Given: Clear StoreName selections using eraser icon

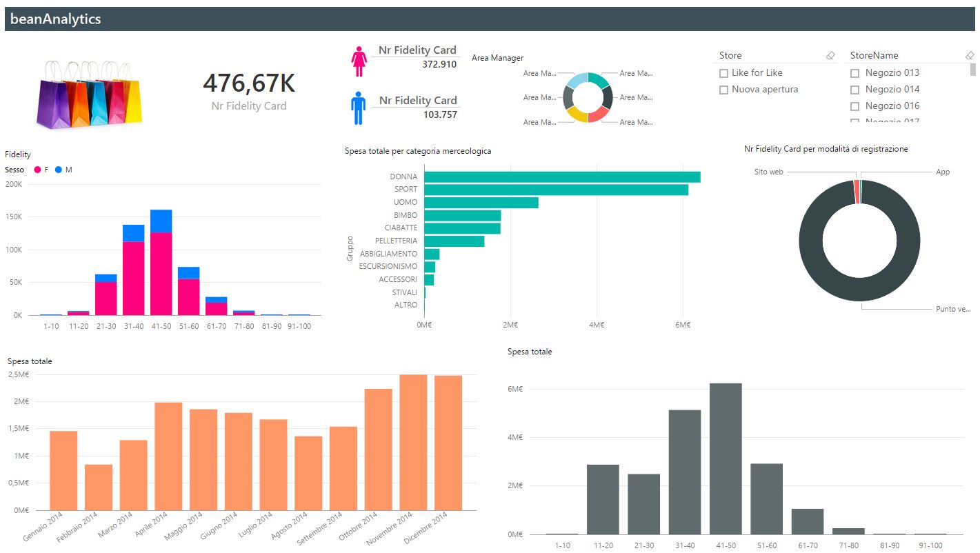Looking at the screenshot, I should coord(970,55).
